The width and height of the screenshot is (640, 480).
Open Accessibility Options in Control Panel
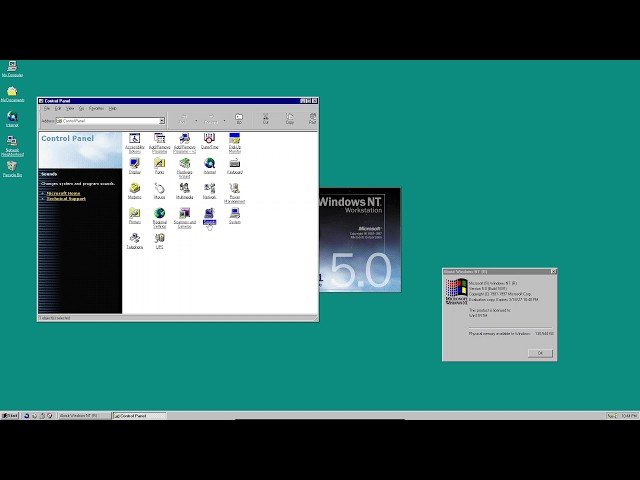coord(135,142)
